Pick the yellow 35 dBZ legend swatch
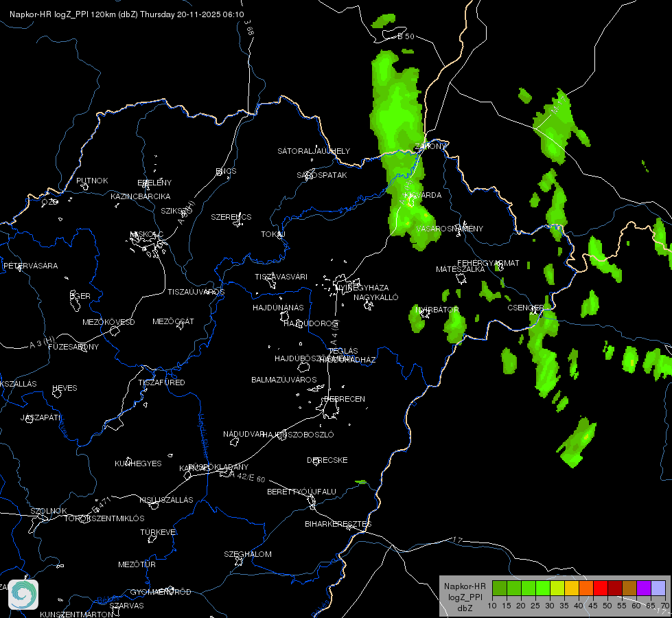Image resolution: width=672 pixels, height=618 pixels. pyautogui.click(x=572, y=588)
